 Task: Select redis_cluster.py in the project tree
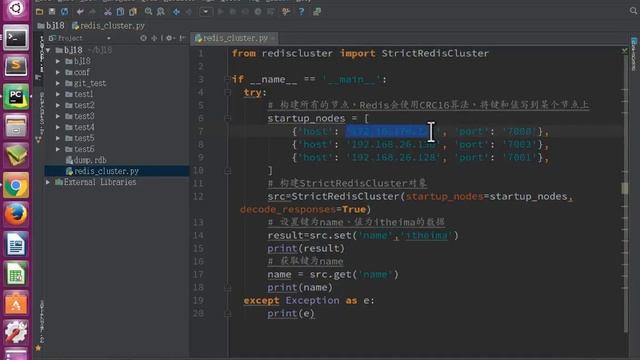[x=106, y=171]
